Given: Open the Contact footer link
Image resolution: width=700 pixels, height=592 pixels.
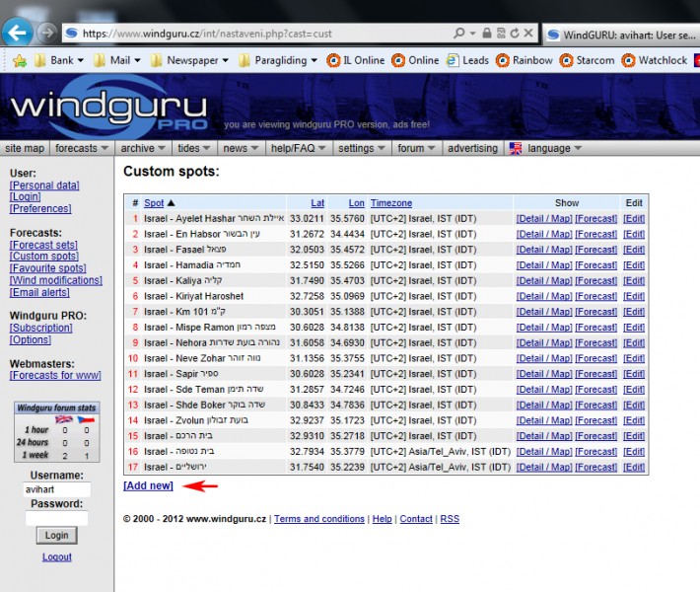Looking at the screenshot, I should (x=416, y=519).
